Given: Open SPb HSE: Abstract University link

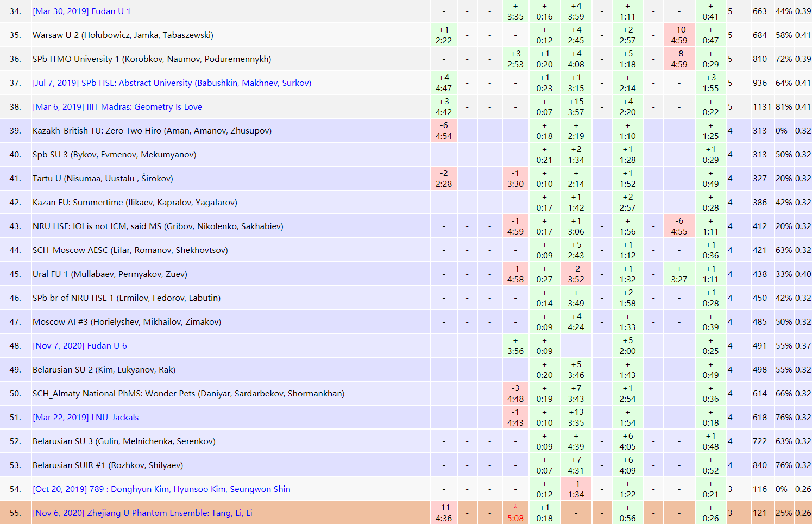Looking at the screenshot, I should (172, 83).
